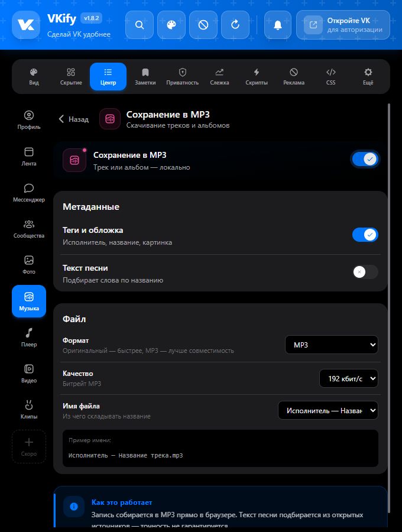
Task: Open the Приватность tab
Action: point(183,77)
